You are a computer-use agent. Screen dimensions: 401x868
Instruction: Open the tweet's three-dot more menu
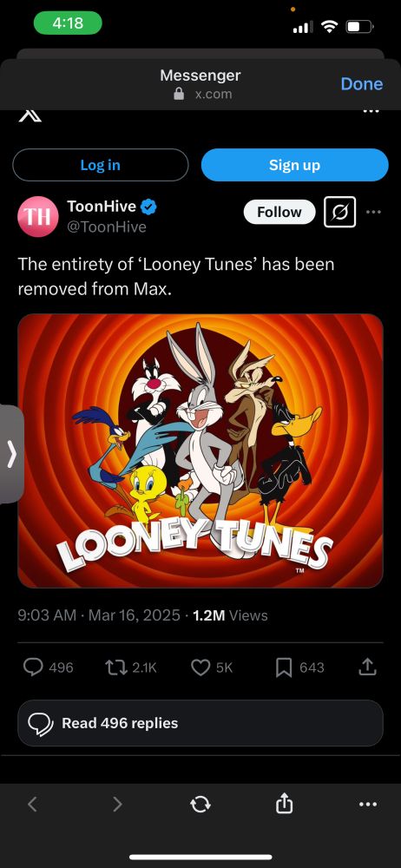[374, 212]
